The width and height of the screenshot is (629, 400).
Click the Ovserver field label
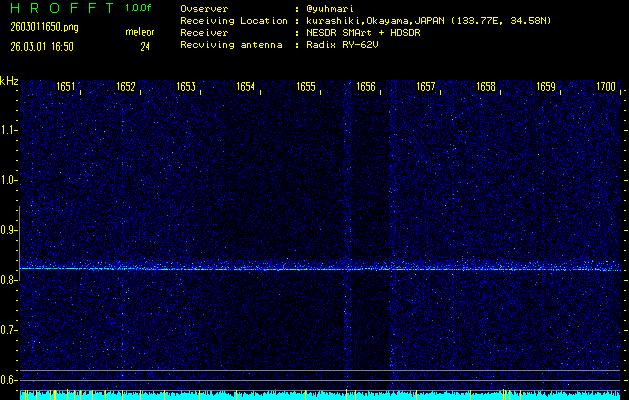pyautogui.click(x=204, y=8)
